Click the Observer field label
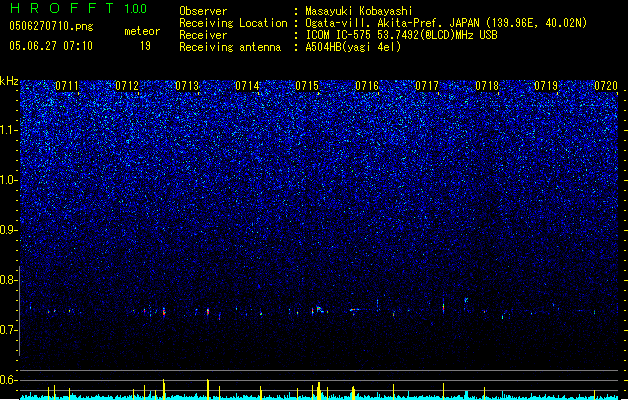The height and width of the screenshot is (400, 629). pyautogui.click(x=203, y=11)
